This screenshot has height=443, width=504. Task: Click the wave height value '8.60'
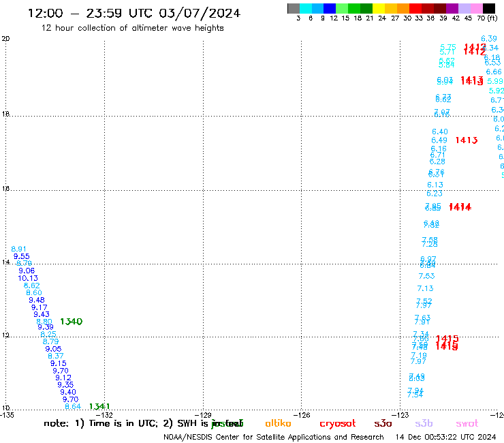coord(34,292)
